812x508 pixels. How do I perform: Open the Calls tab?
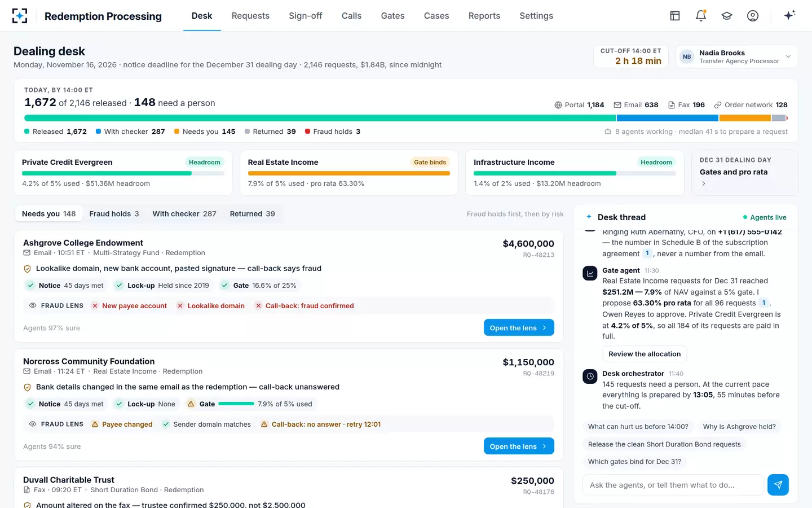(351, 16)
